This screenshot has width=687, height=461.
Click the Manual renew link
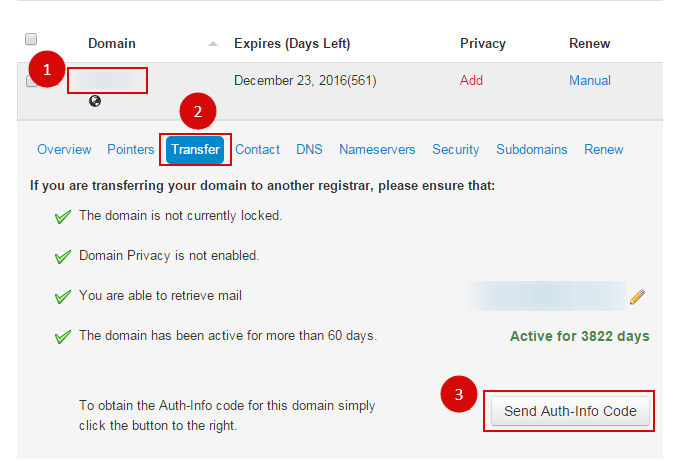click(590, 81)
